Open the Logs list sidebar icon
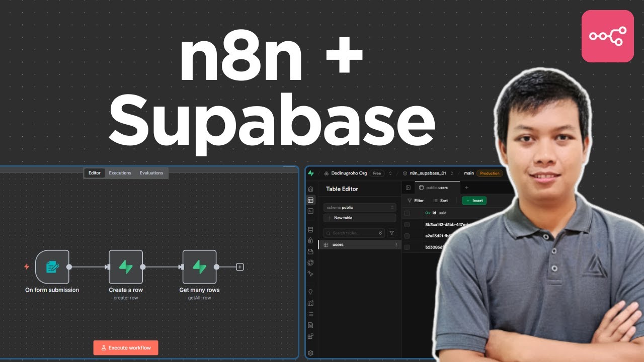This screenshot has width=644, height=362. point(310,314)
